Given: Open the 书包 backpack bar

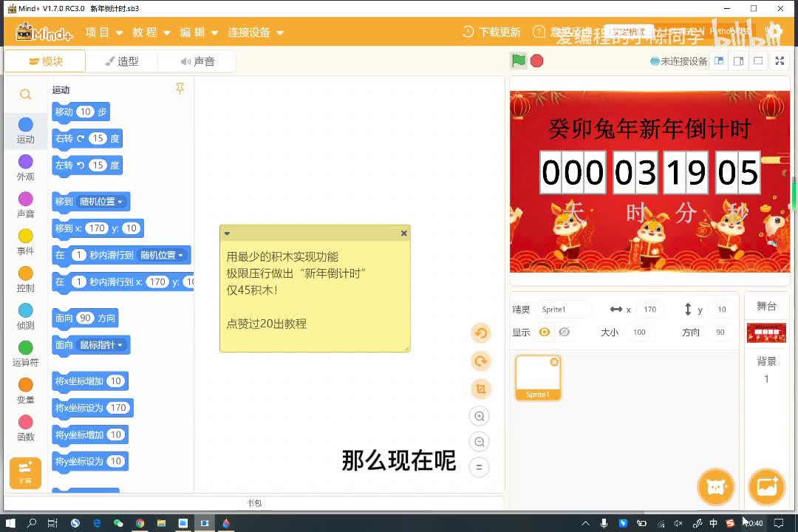Looking at the screenshot, I should (x=254, y=503).
